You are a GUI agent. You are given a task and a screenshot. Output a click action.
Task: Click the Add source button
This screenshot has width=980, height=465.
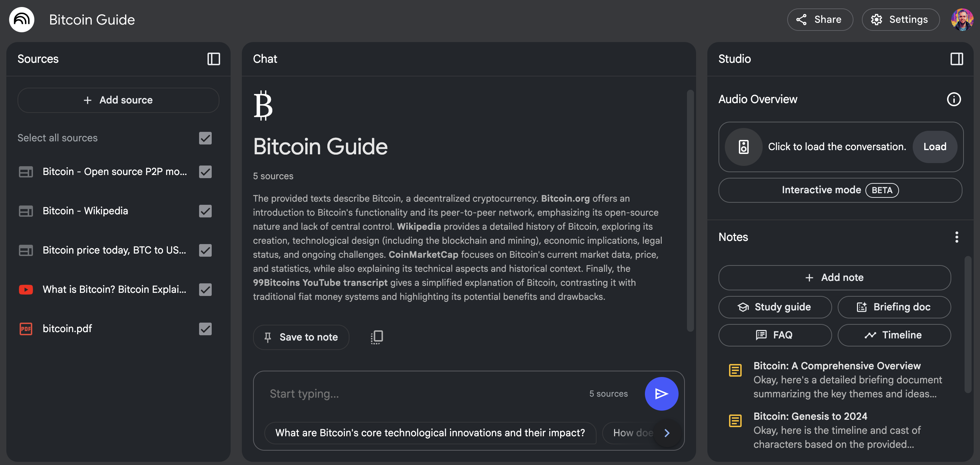[x=118, y=100]
